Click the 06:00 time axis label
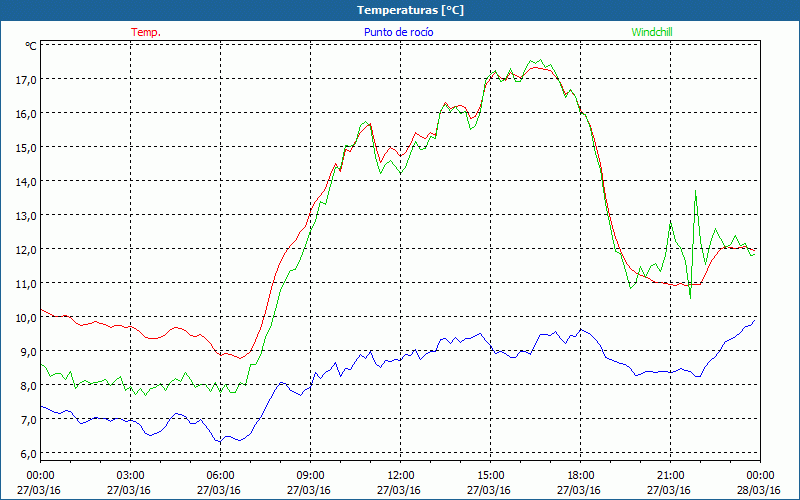 click(220, 476)
